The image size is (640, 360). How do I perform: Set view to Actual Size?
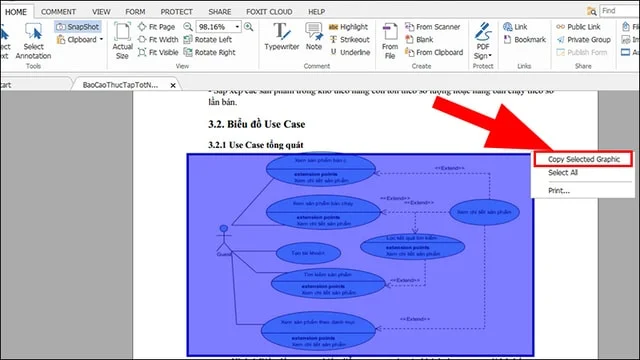pos(122,41)
